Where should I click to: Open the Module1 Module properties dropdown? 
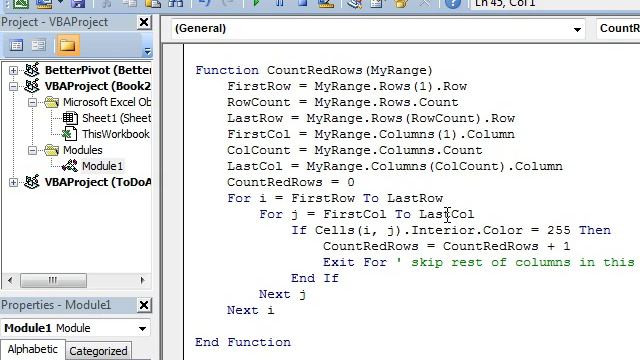pos(142,329)
